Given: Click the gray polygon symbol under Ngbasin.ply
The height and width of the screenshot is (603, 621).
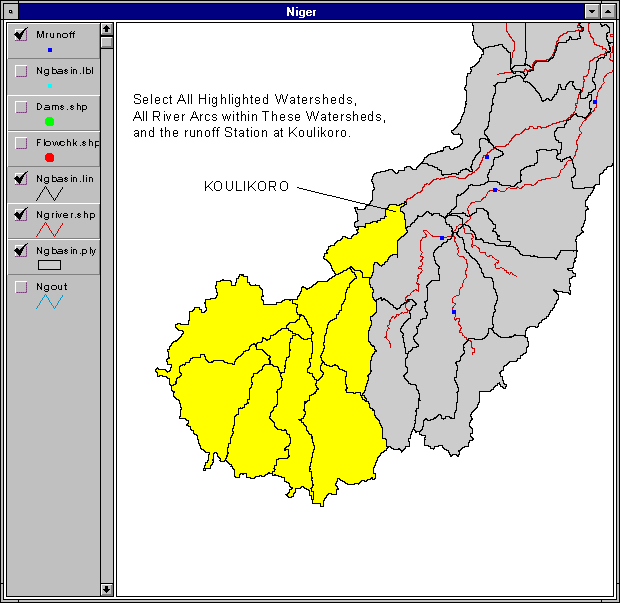Looking at the screenshot, I should [x=50, y=266].
